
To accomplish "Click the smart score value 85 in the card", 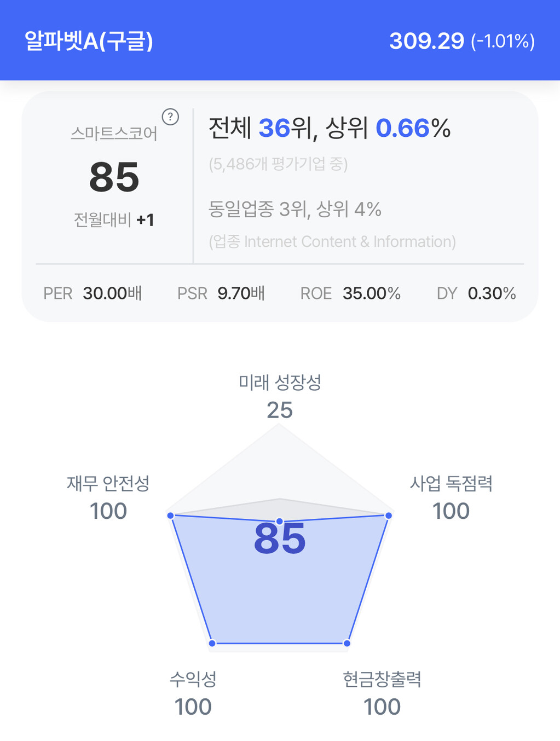I will [x=114, y=177].
